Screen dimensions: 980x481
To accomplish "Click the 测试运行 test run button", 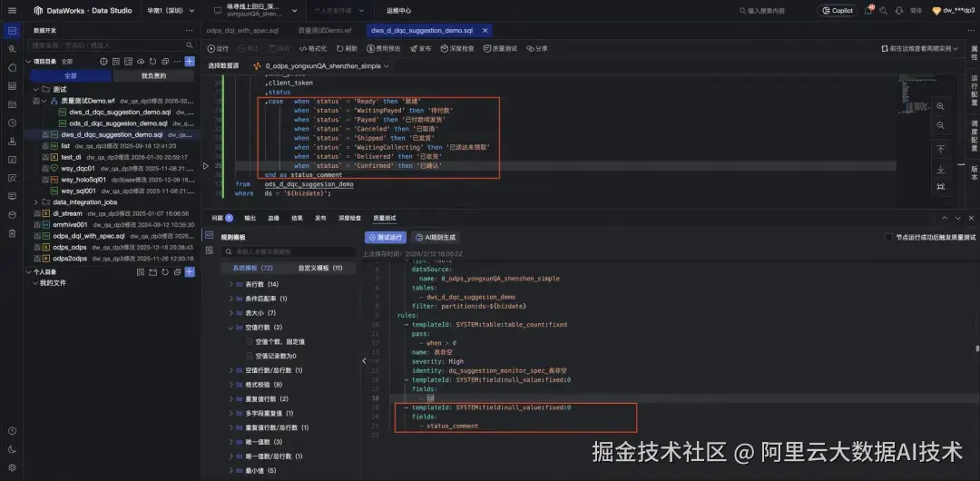I will (x=386, y=237).
